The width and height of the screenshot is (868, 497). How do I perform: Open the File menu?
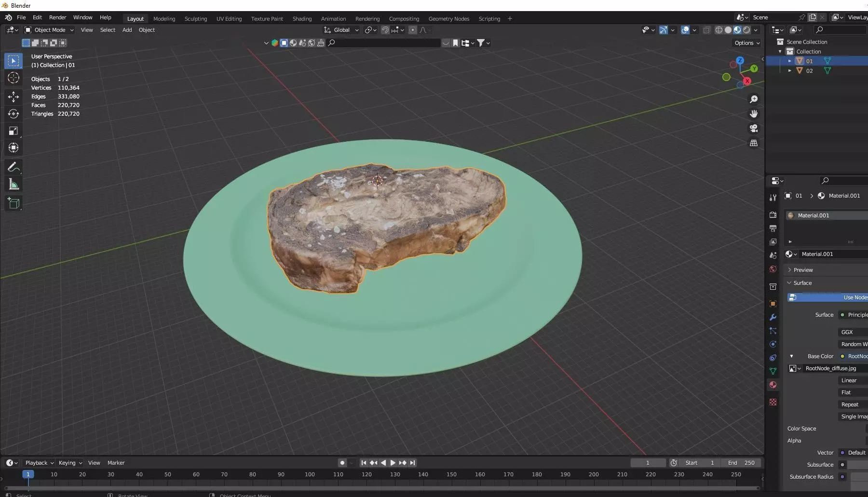[x=21, y=17]
